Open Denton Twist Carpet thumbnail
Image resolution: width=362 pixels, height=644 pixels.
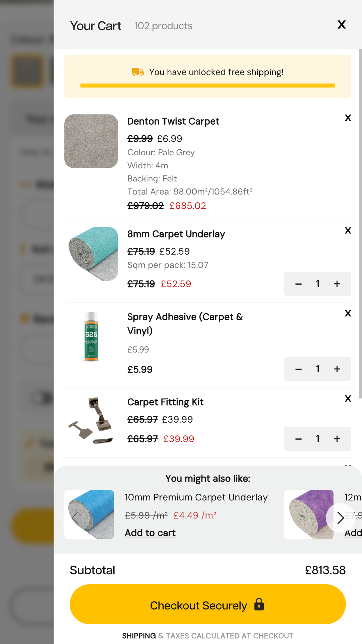[91, 141]
